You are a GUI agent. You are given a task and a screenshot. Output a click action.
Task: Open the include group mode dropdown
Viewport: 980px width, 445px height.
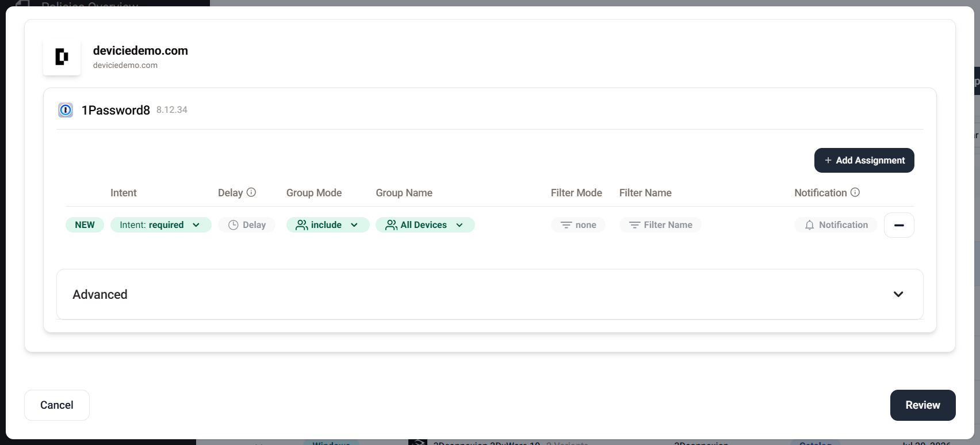click(327, 225)
